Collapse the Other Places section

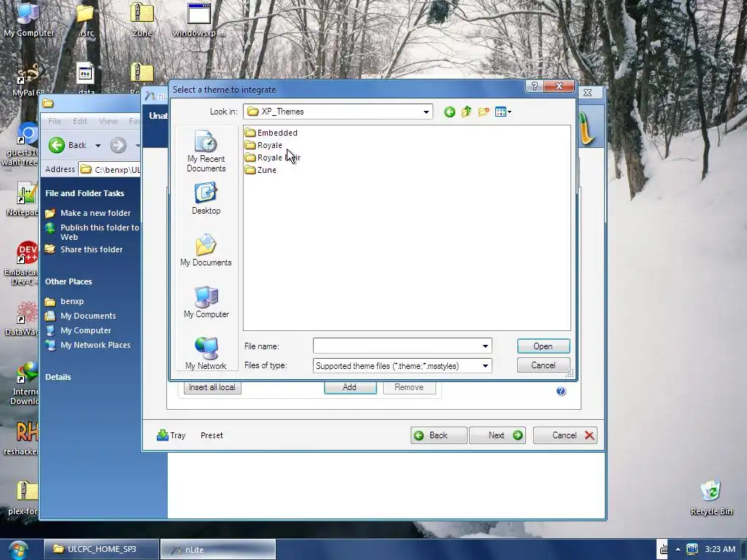pyautogui.click(x=69, y=282)
